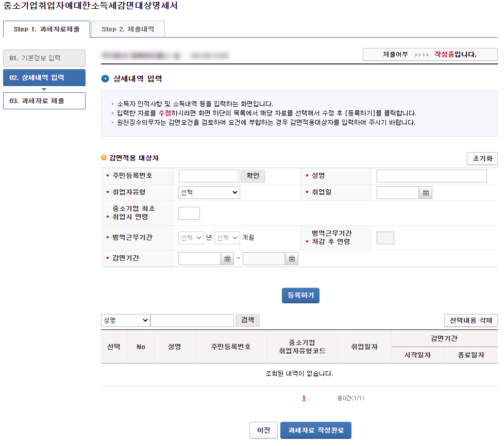The width and height of the screenshot is (504, 446).
Task: Click the orange bullet icon beside 감면적용 대상자
Action: pyautogui.click(x=104, y=158)
